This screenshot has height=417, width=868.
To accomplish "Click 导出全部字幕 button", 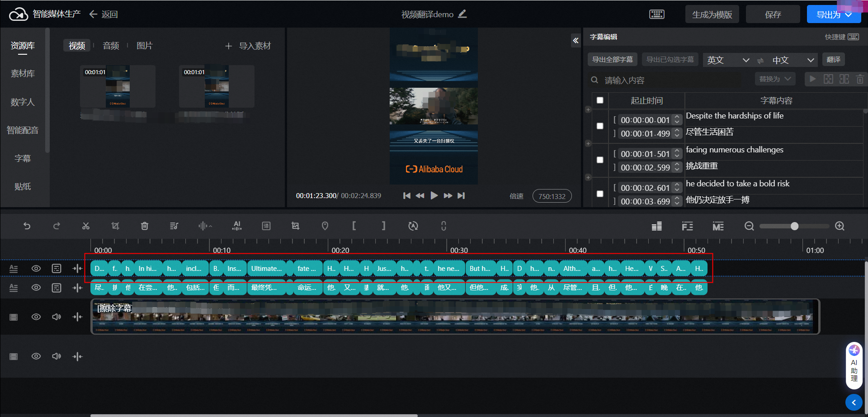I will (613, 59).
